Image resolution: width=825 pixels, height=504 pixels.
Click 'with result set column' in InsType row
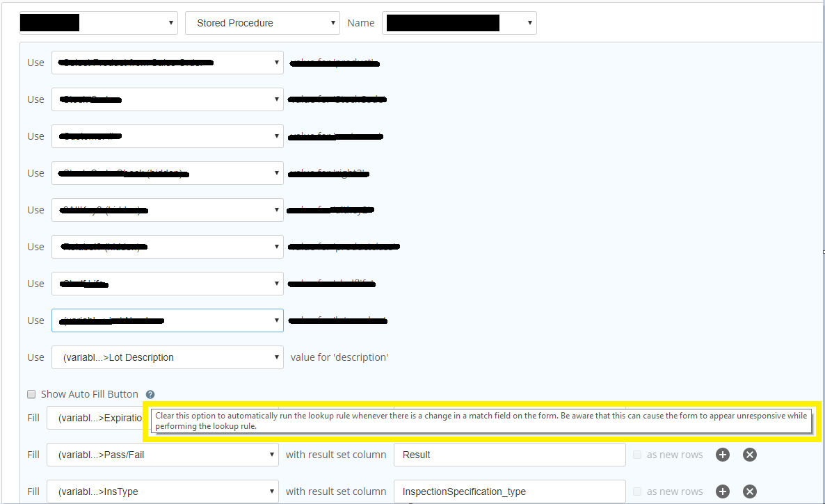336,491
